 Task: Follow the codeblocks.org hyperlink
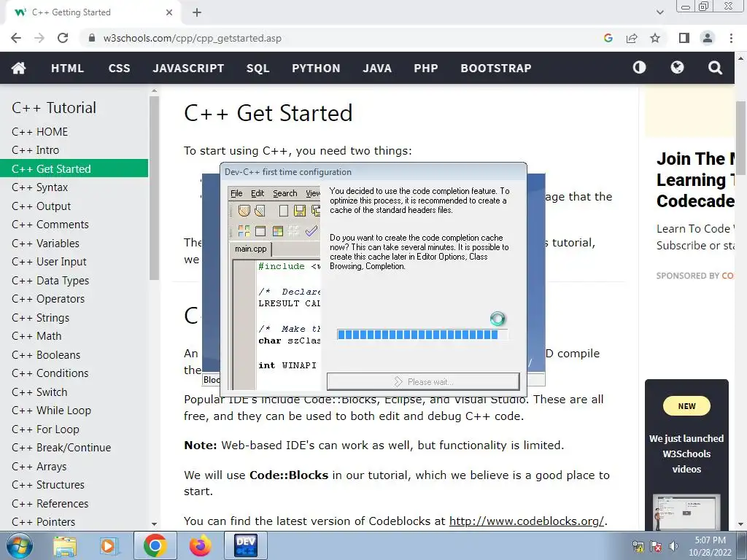coord(527,521)
